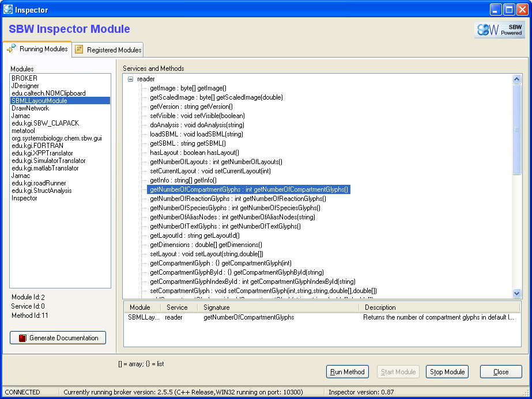Select the getImage method
The height and width of the screenshot is (399, 532).
pyautogui.click(x=188, y=88)
